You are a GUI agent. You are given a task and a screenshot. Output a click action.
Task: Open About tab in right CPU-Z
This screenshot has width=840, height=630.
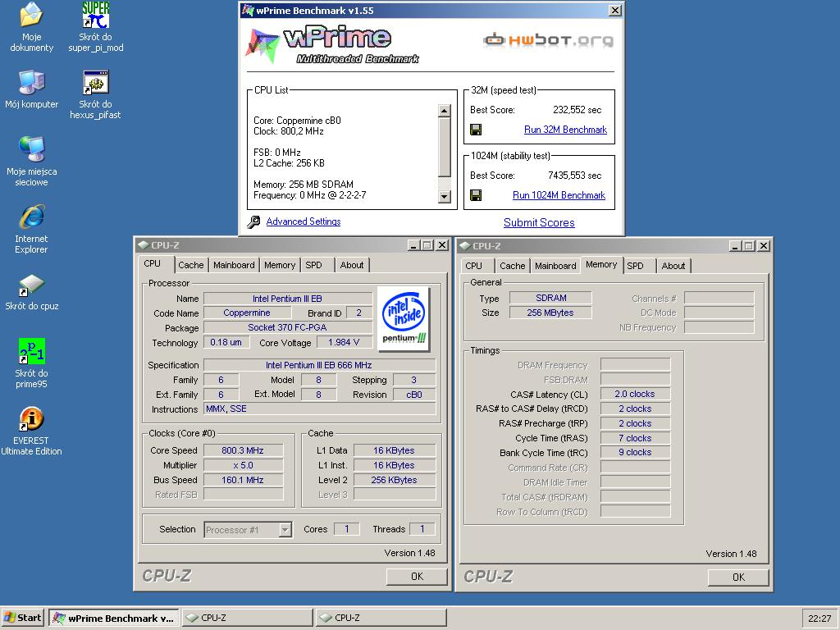point(673,266)
